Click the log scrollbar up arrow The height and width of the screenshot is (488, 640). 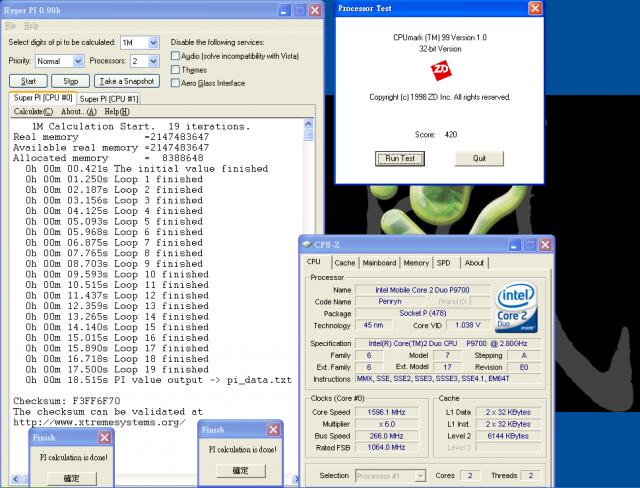tap(309, 123)
